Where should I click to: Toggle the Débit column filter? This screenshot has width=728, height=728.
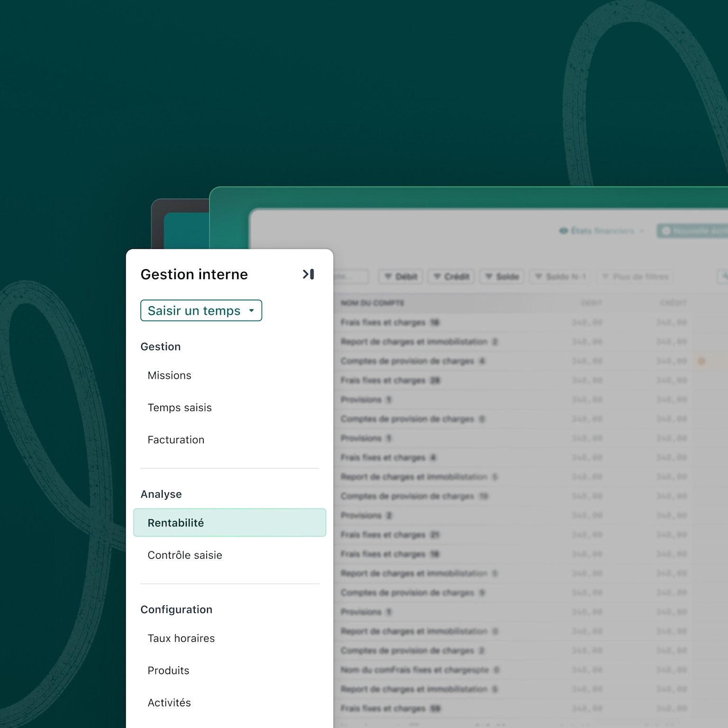tap(400, 277)
